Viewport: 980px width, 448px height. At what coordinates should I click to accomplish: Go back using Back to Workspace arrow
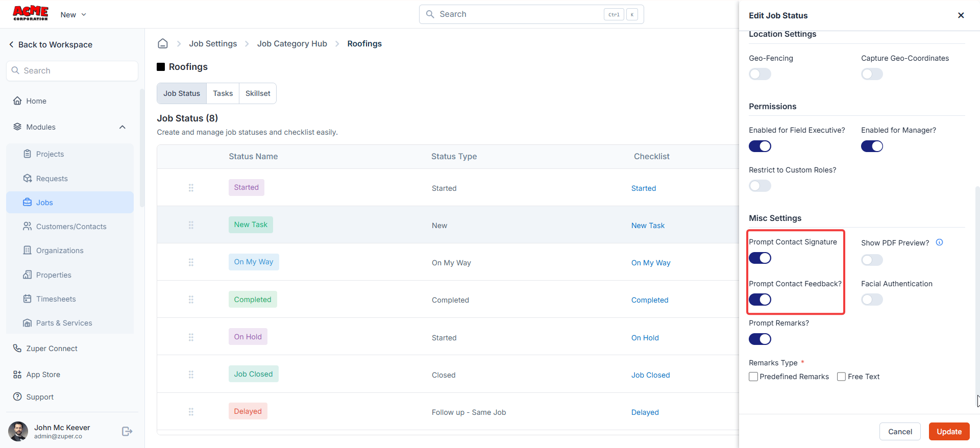(11, 44)
